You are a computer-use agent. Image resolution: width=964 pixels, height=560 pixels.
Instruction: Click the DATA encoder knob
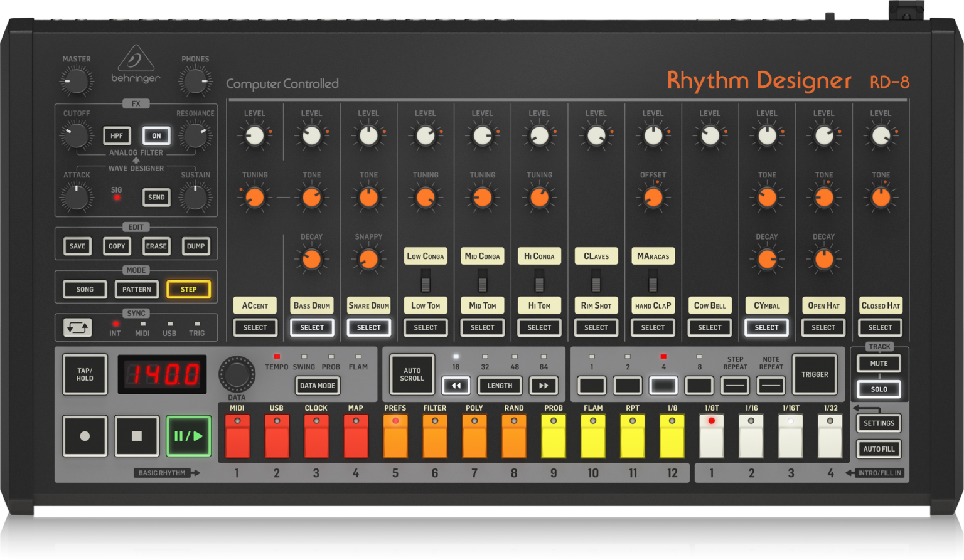pos(237,374)
